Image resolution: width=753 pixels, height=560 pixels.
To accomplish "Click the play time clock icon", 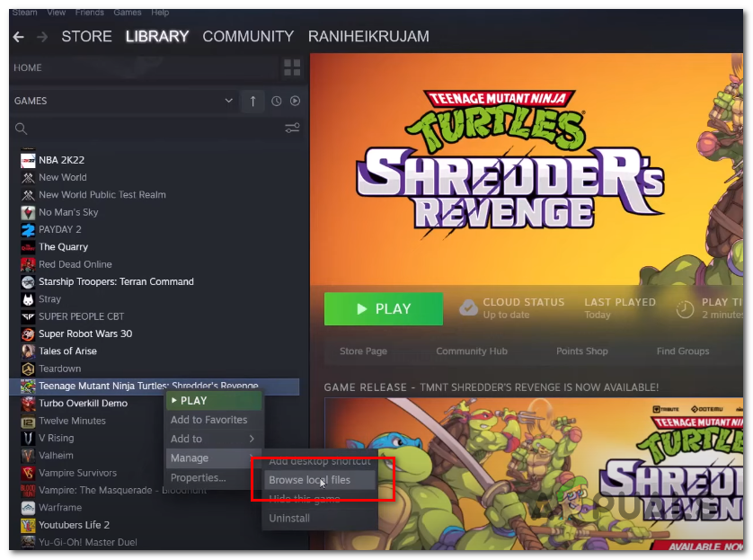I will 685,309.
